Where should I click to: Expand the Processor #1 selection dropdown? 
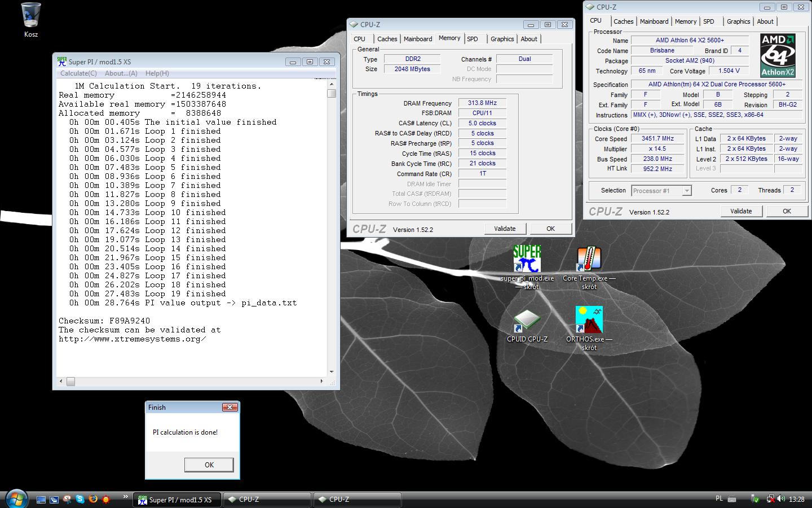[x=686, y=191]
